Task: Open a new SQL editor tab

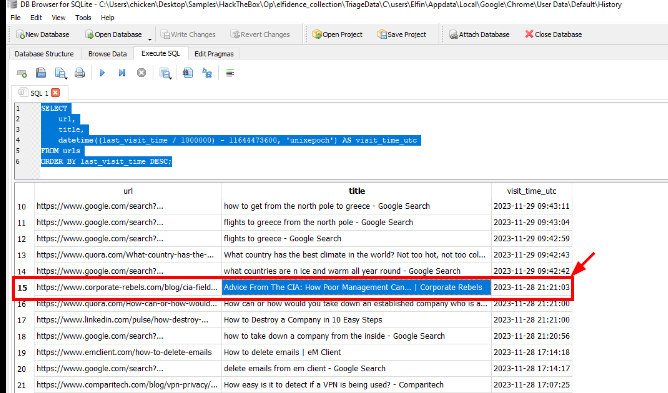Action: [x=22, y=73]
